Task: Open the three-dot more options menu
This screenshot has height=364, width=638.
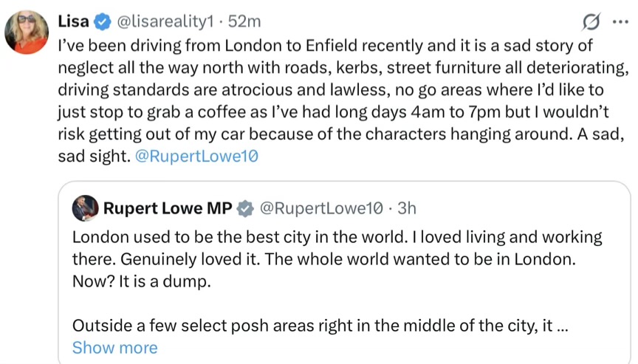Action: point(619,21)
